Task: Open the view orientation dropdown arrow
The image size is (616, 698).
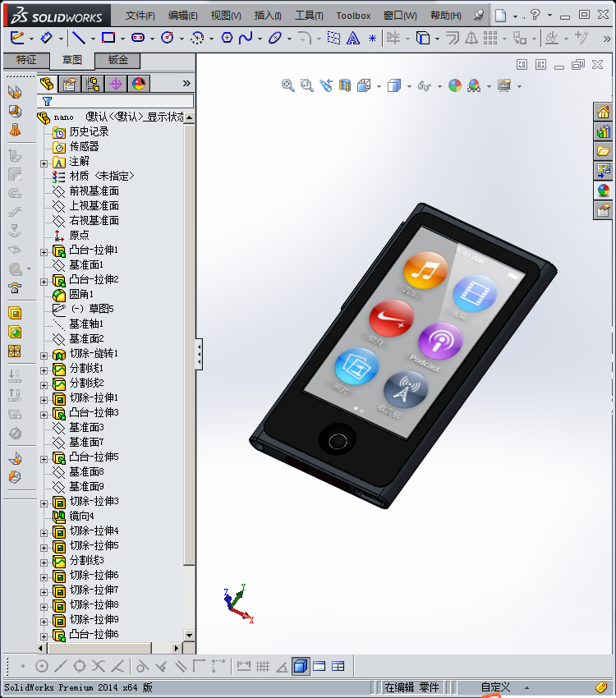Action: pos(379,86)
